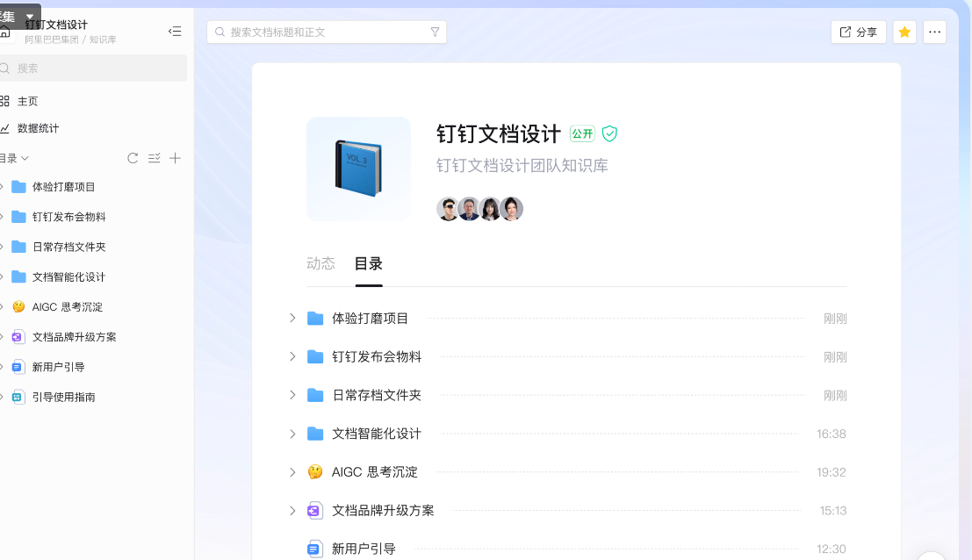Click the 19:32 timestamp
Screen dimensions: 972x560
832,472
